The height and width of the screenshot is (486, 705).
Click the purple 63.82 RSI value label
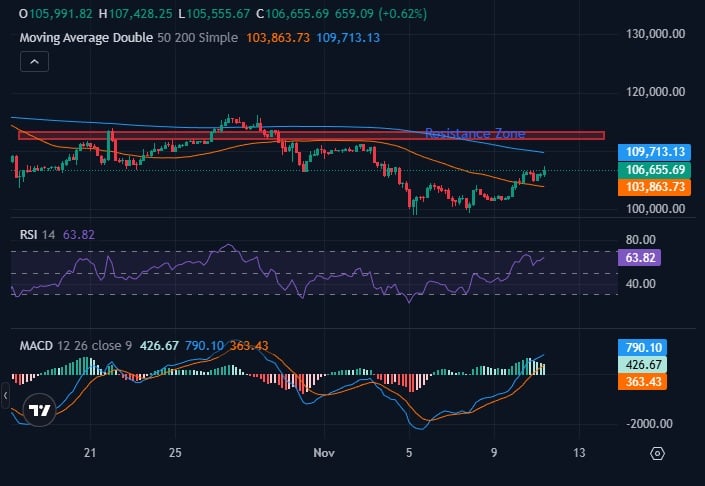[640, 257]
